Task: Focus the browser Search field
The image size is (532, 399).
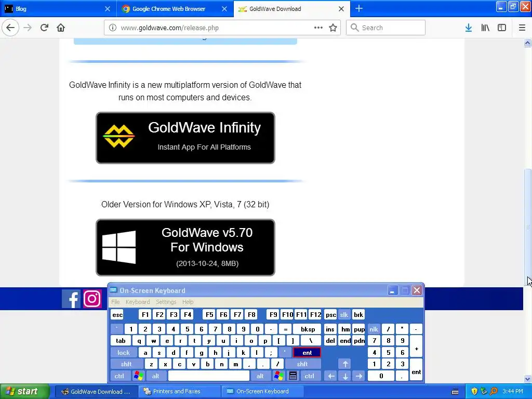Action: pos(385,28)
